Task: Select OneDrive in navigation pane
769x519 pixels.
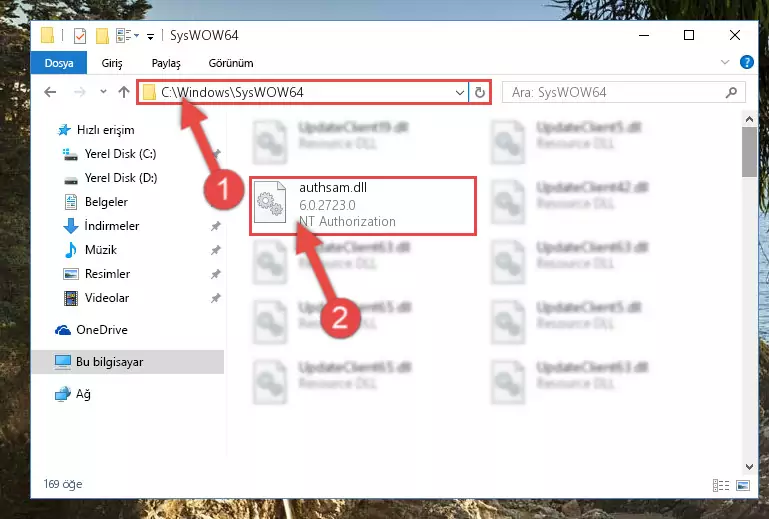Action: 102,330
